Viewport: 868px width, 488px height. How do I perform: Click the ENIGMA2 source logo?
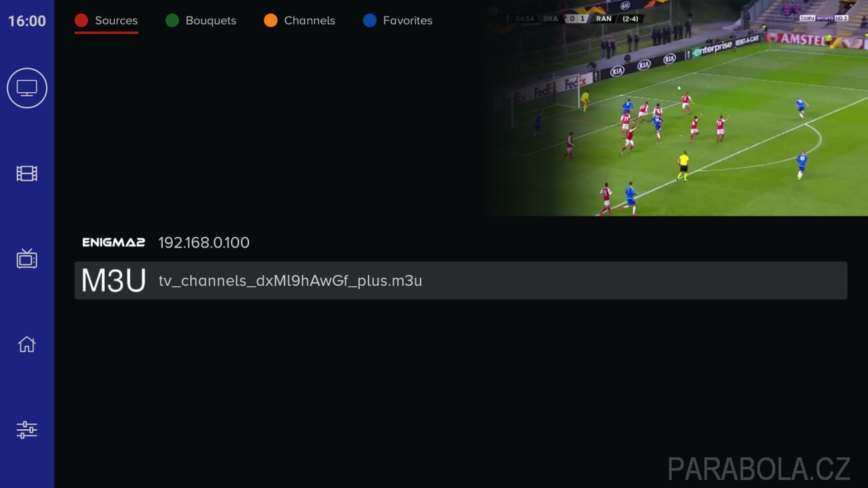[114, 242]
